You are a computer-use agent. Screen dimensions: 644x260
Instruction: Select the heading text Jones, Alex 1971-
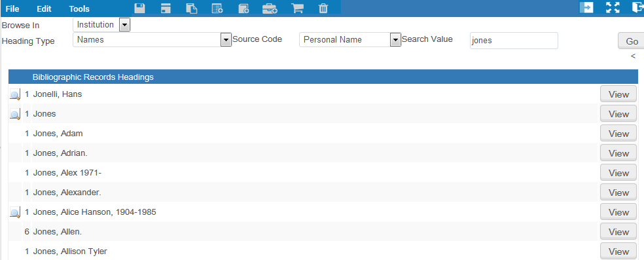pos(67,173)
